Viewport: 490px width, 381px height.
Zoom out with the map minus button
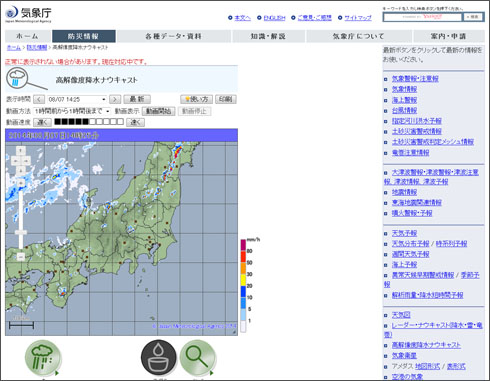click(21, 257)
